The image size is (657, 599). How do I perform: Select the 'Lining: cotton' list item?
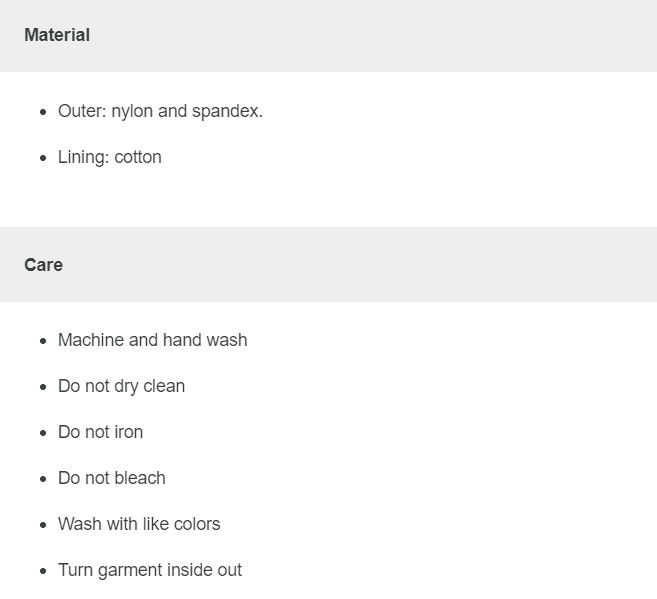tap(110, 157)
